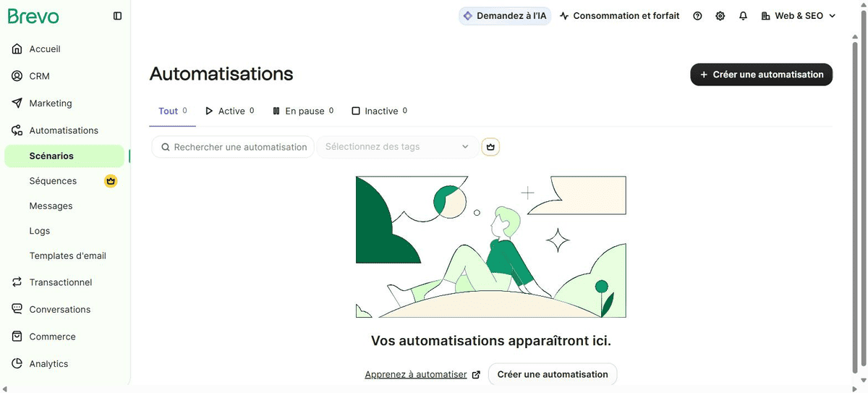Click the external link icon after Apprenez à automatiser
Viewport: 868px width, 393px height.
tap(476, 375)
